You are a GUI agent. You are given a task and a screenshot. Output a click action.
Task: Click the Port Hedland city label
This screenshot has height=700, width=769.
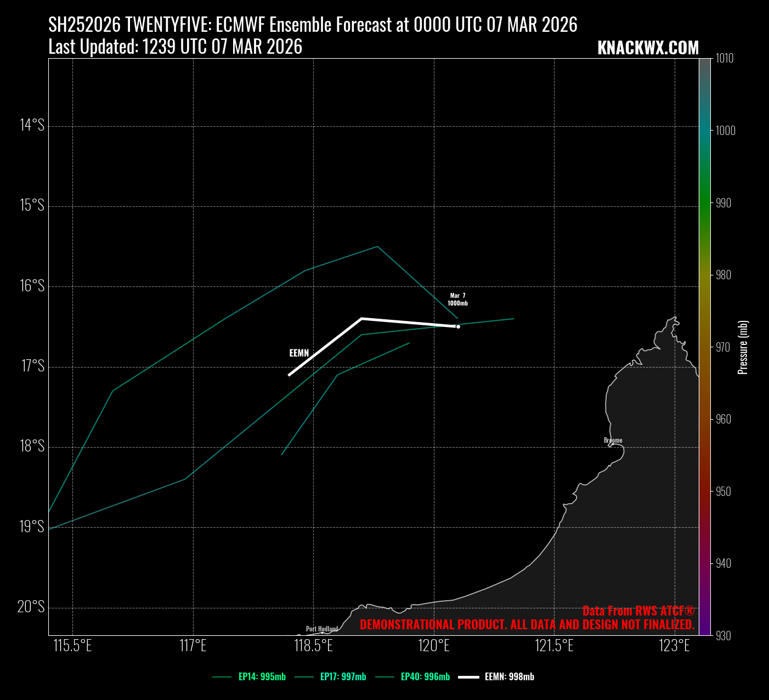pos(322,629)
